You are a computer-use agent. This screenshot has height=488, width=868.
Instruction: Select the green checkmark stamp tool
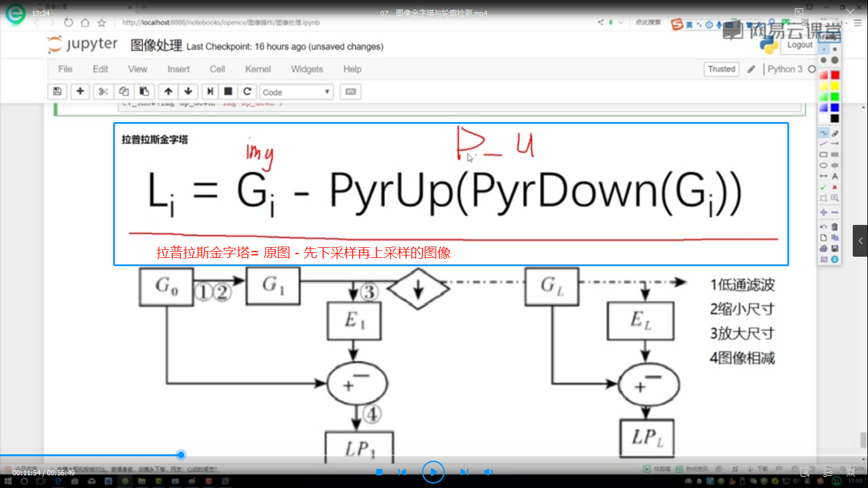(x=824, y=187)
